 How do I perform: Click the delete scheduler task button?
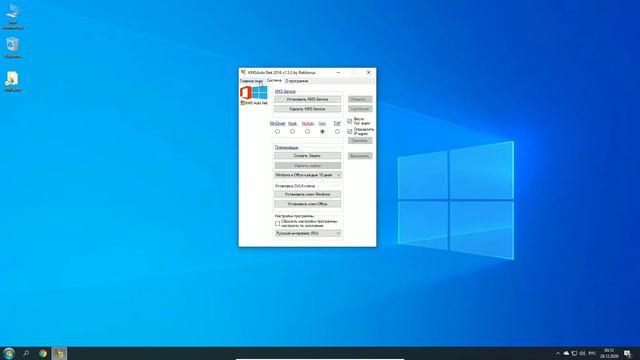pos(307,165)
